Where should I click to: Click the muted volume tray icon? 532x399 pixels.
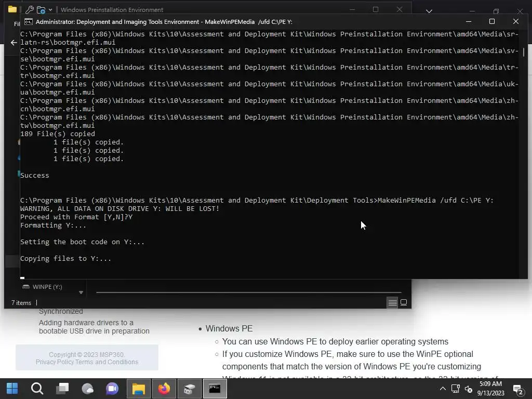pyautogui.click(x=469, y=389)
